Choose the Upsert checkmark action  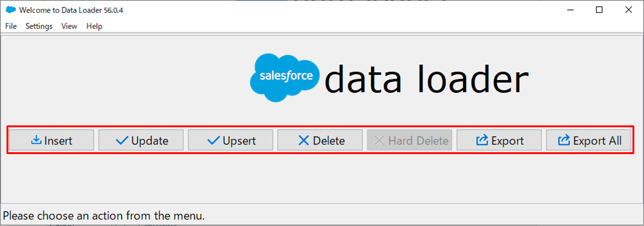pyautogui.click(x=231, y=140)
